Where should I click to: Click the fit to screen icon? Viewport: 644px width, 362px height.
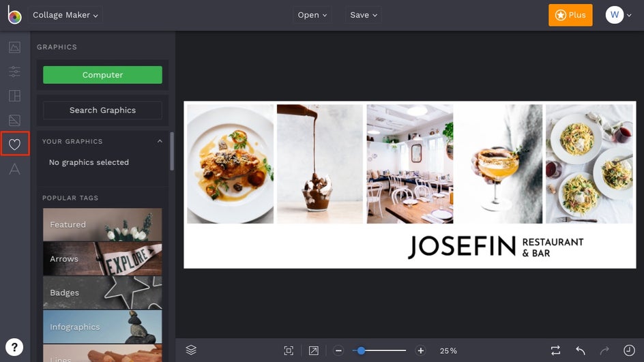click(x=289, y=350)
